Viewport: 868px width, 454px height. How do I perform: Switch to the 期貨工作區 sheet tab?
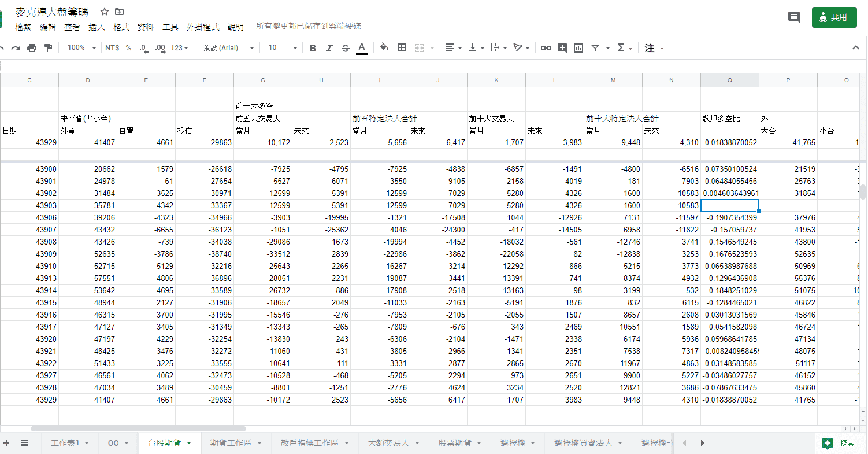click(x=235, y=443)
